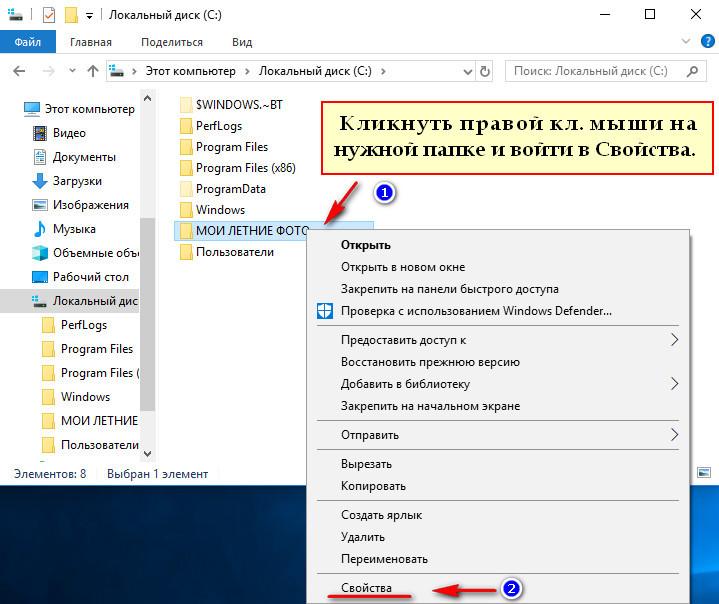Choose Удалить in context menu
Screen dimensions: 719x604
pos(498,537)
